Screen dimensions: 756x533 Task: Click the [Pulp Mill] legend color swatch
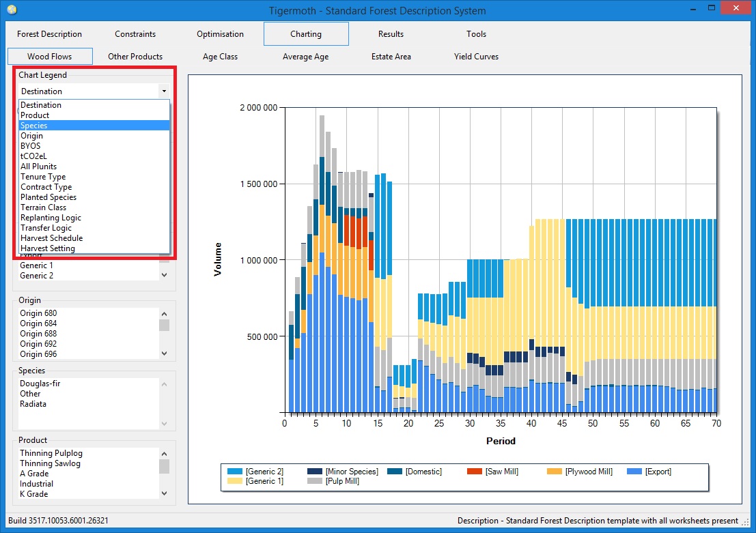coord(315,481)
